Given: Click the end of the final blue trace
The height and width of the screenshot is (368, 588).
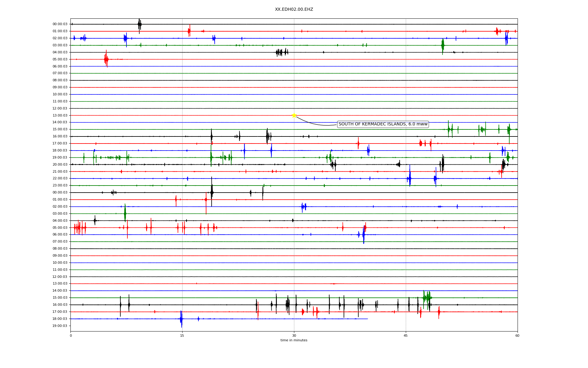Looking at the screenshot, I should [367, 319].
